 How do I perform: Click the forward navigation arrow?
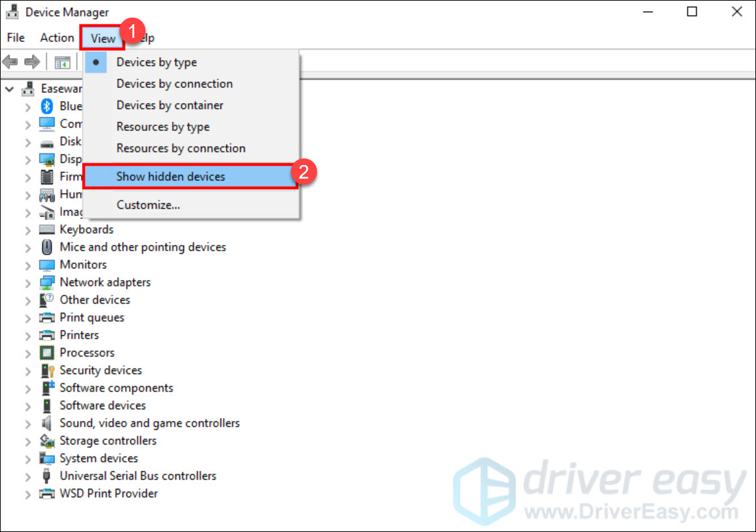[x=30, y=61]
